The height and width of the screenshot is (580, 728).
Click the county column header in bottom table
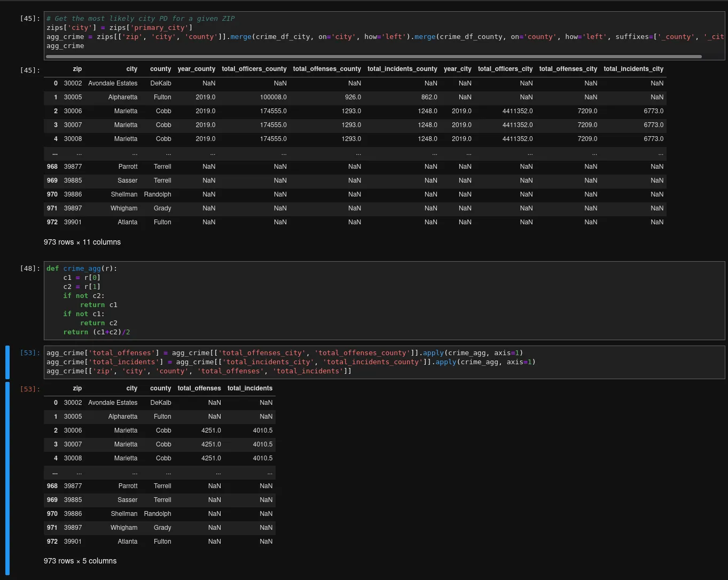click(160, 388)
